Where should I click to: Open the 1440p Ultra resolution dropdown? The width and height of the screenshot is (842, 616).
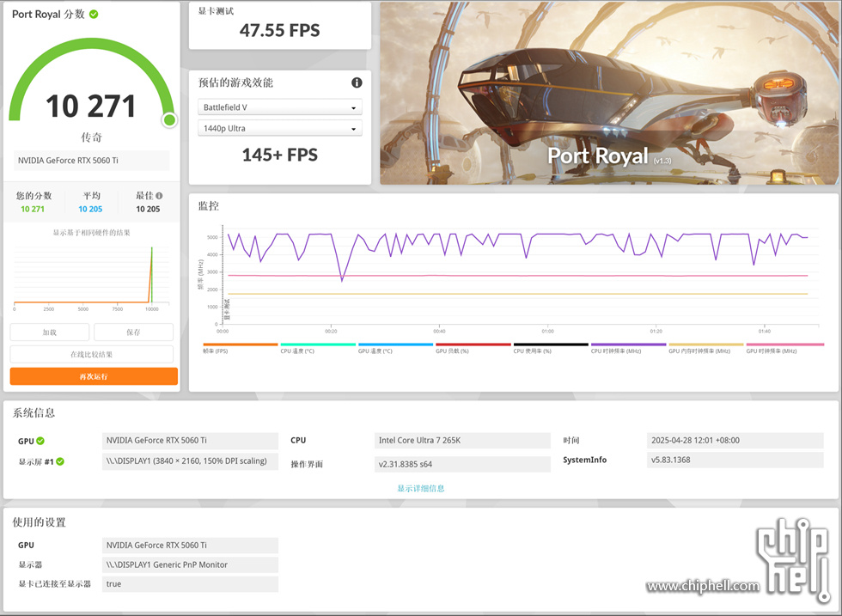280,128
